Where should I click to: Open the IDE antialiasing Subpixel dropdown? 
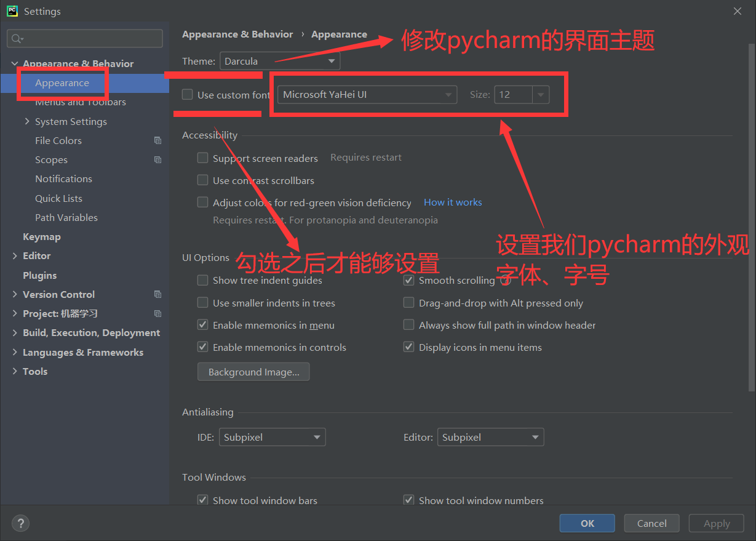[x=317, y=437]
